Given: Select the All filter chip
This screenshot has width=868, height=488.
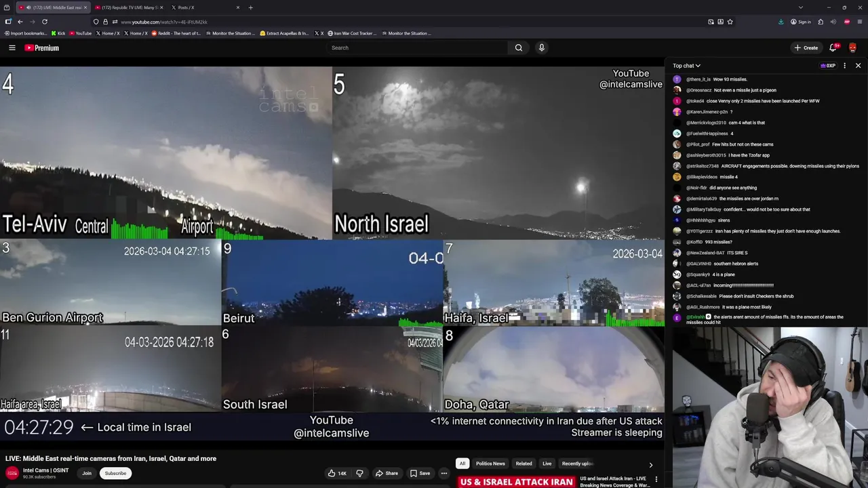Looking at the screenshot, I should 462,464.
